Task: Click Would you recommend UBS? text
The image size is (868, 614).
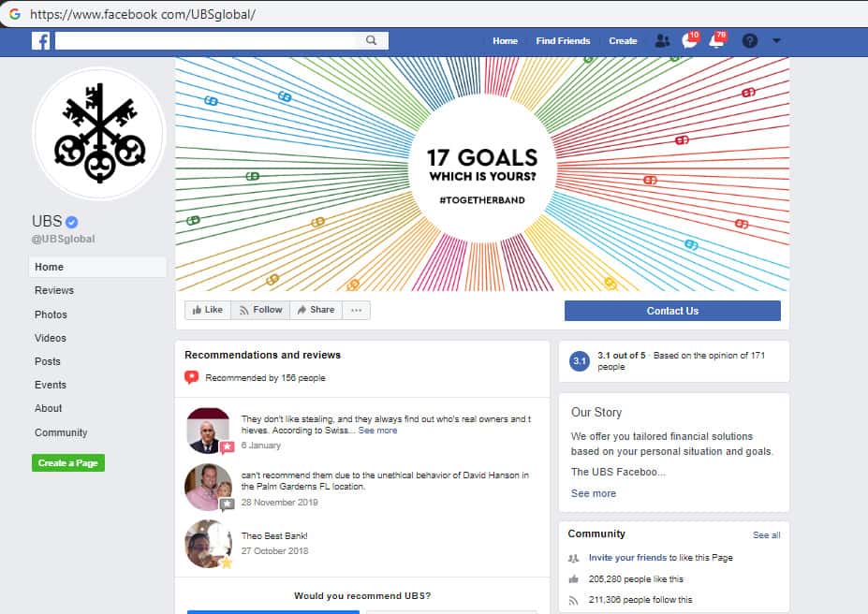Action: (362, 595)
